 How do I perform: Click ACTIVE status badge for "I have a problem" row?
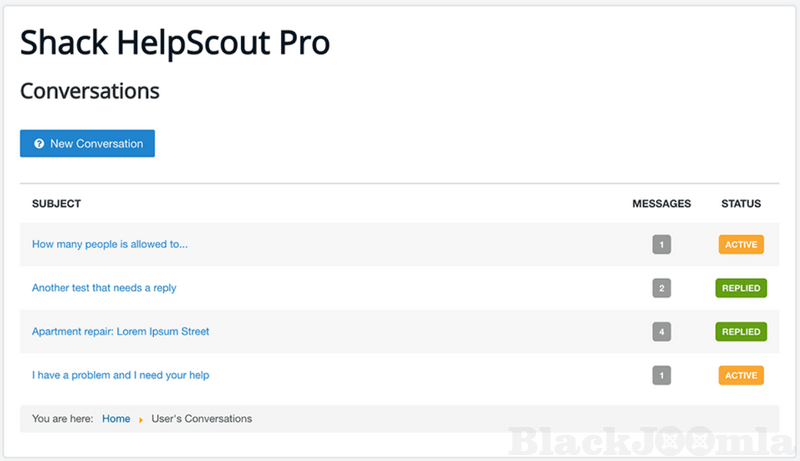[x=741, y=375]
